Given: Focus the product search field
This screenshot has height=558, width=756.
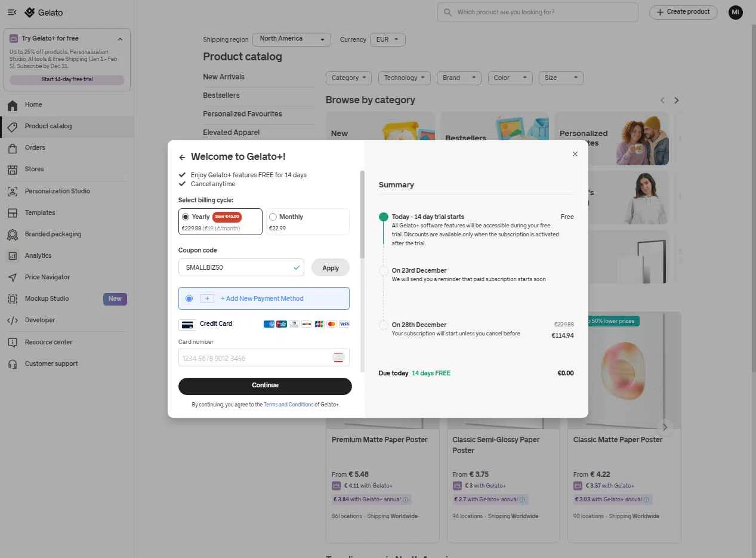Looking at the screenshot, I should click(538, 13).
